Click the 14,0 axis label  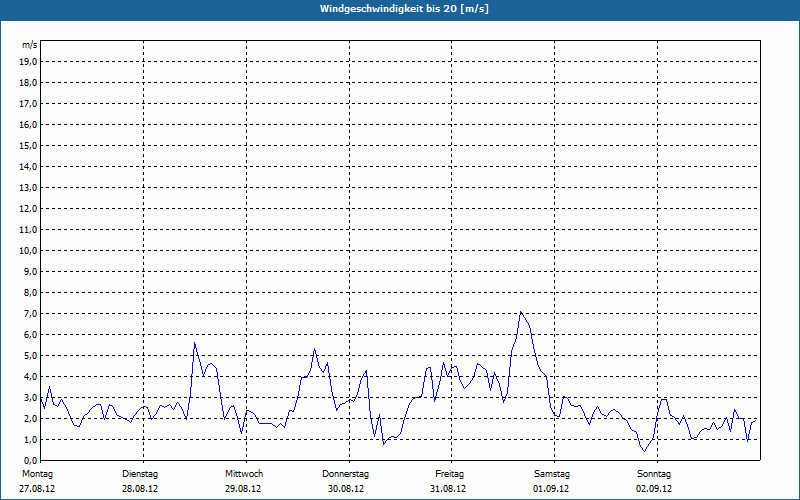[x=28, y=166]
